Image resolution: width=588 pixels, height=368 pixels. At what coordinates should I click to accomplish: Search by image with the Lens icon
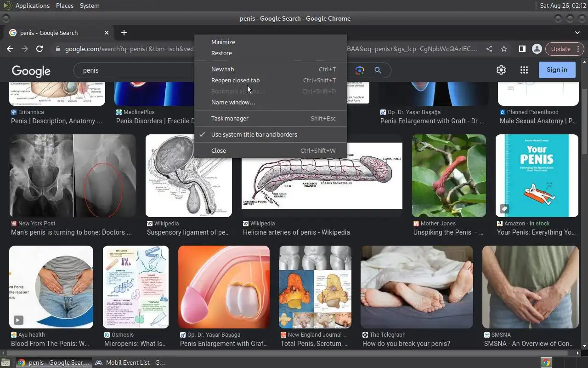pos(360,70)
